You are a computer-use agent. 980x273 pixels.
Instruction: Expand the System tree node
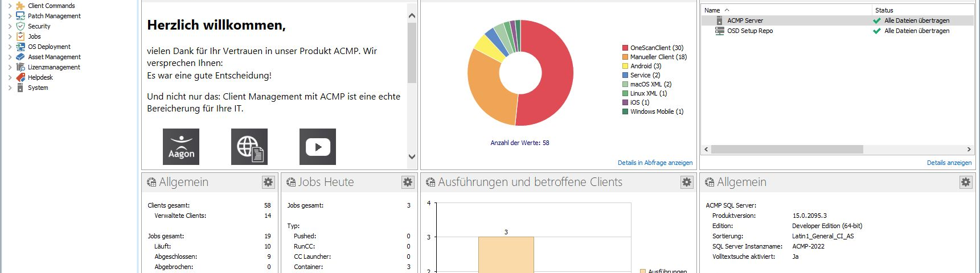[x=10, y=88]
